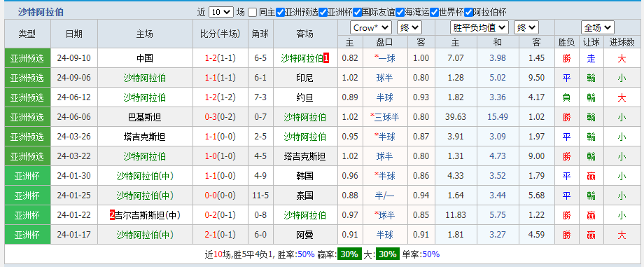
Task: Click score 2-1(0-1) of the 阿曼 match
Action: click(x=220, y=235)
